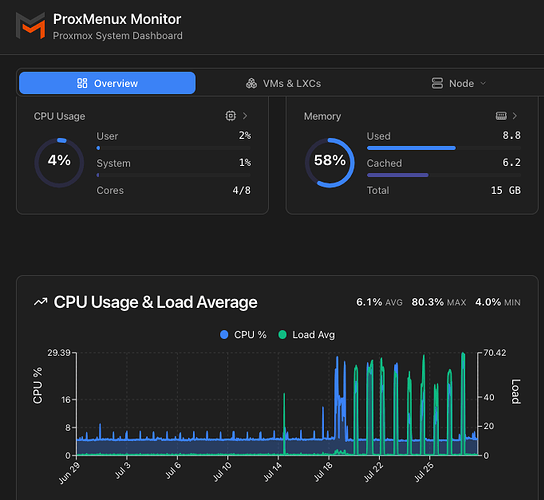The width and height of the screenshot is (544, 500).
Task: Click the VMs & LXCs cubes icon
Action: click(252, 83)
